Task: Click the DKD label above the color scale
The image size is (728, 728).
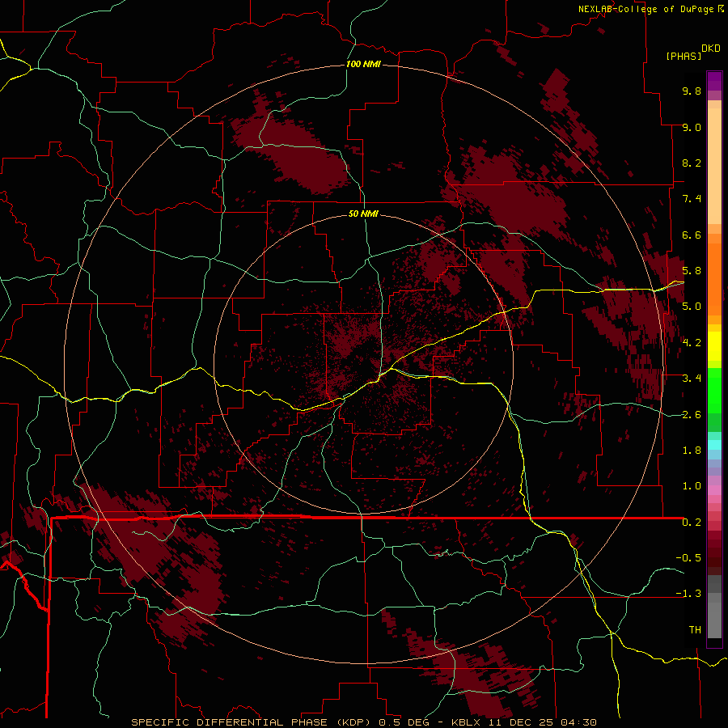Action: pos(710,49)
